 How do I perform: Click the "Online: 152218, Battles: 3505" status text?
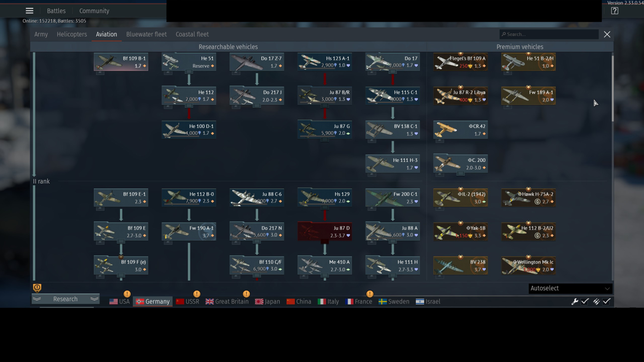(54, 21)
